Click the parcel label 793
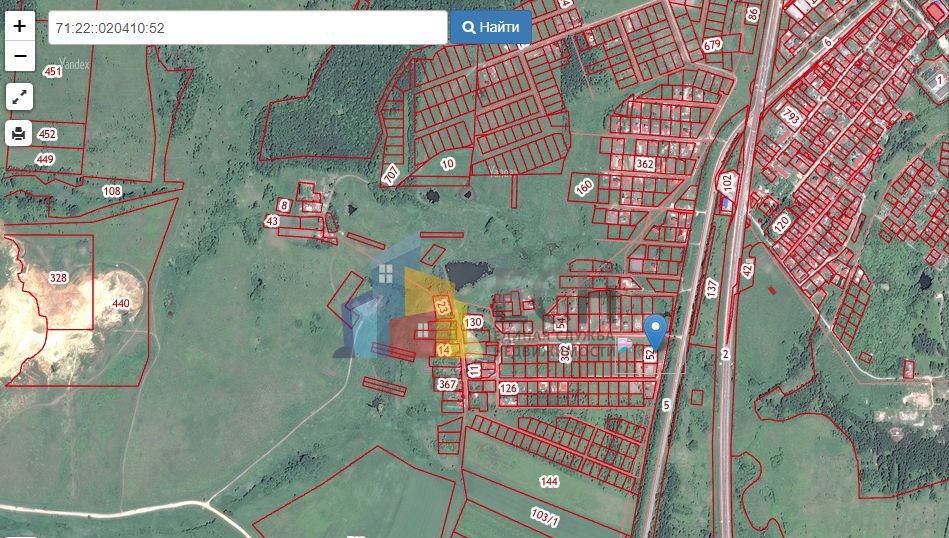The width and height of the screenshot is (949, 538). click(x=790, y=115)
